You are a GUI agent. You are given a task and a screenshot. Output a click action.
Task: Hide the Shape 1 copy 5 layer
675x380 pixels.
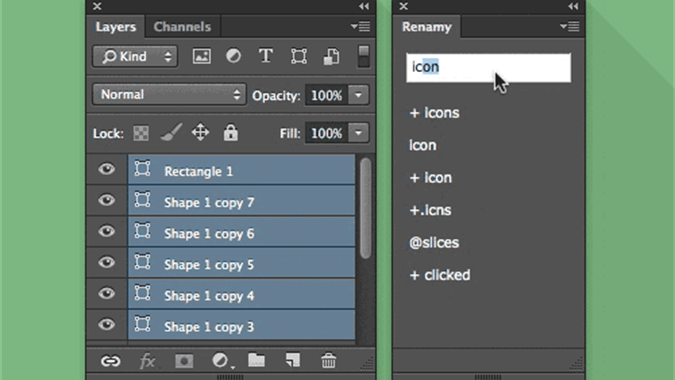106,263
